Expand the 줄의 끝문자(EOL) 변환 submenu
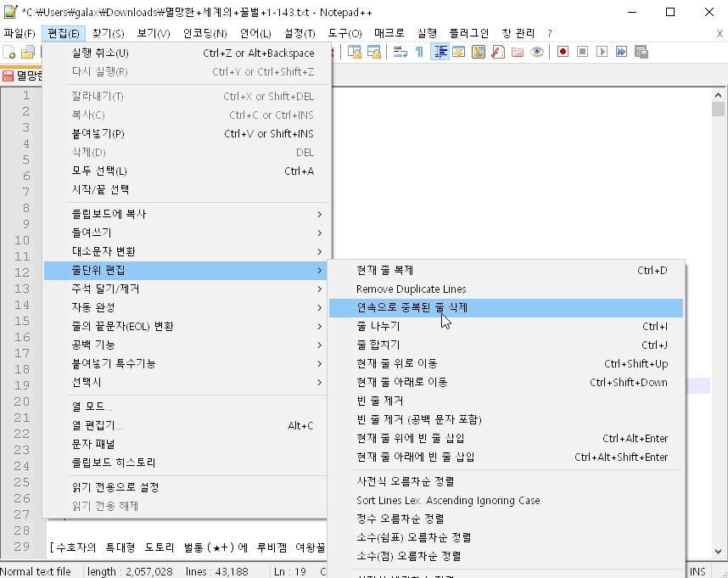Image resolution: width=728 pixels, height=578 pixels. [x=186, y=327]
